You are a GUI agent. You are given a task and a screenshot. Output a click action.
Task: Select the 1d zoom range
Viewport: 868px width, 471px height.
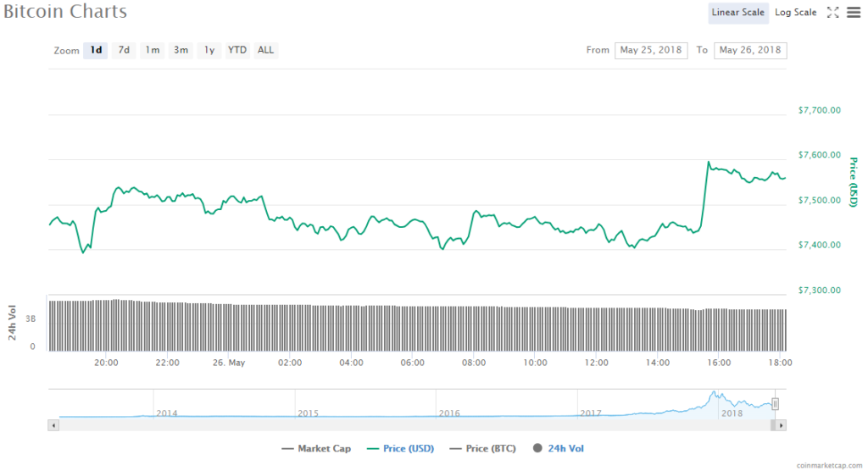coord(96,50)
